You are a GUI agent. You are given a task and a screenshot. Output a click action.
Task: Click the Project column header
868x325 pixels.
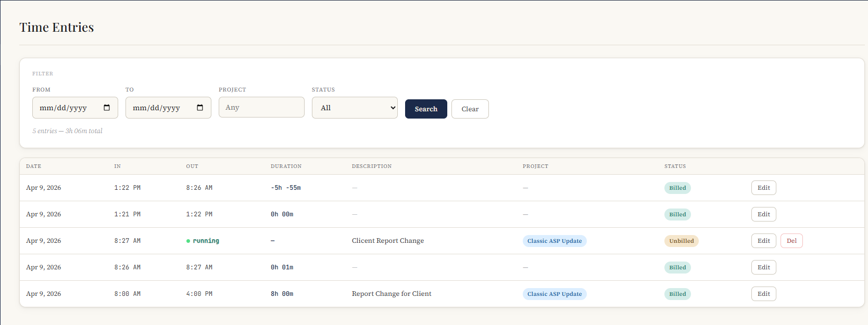click(x=535, y=166)
